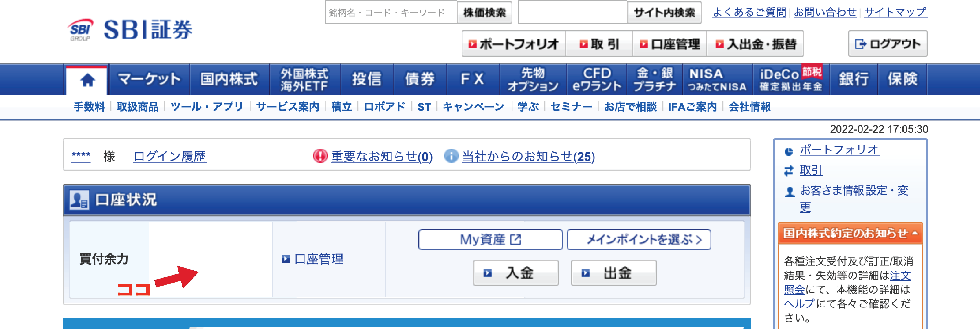This screenshot has height=329, width=980.
Task: Switch to the 国内株式 tab
Action: pyautogui.click(x=229, y=79)
